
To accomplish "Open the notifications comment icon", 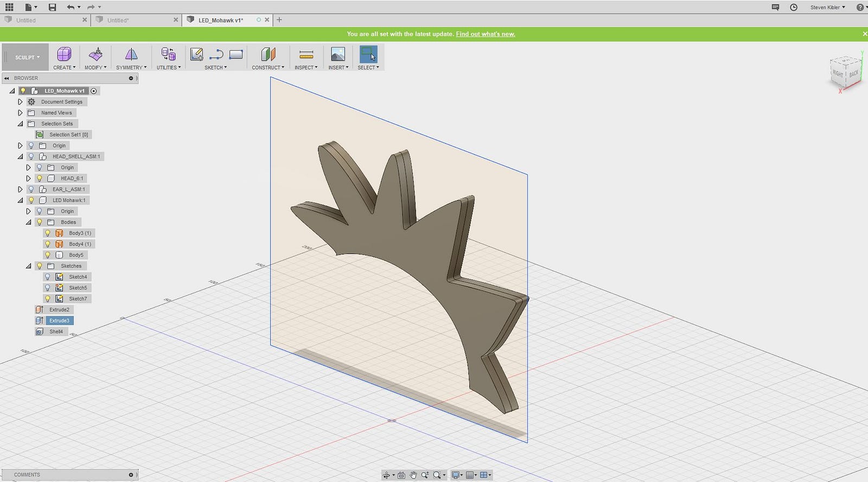I will [775, 7].
